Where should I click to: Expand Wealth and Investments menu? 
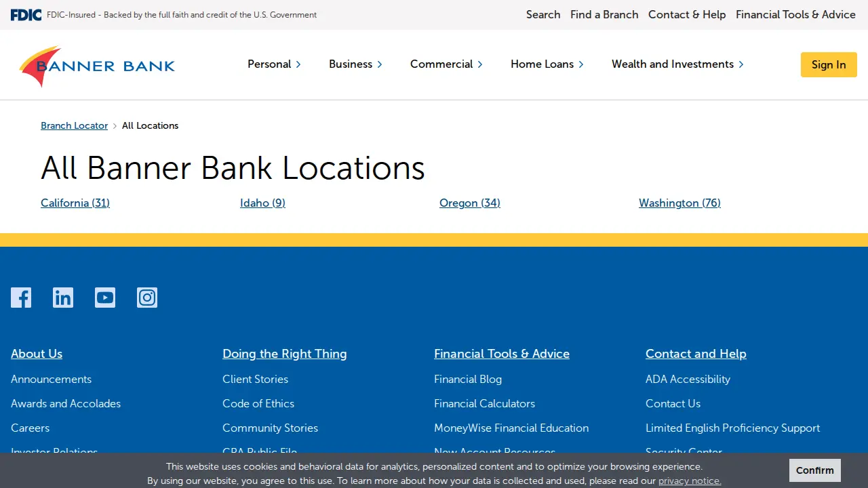coord(677,64)
